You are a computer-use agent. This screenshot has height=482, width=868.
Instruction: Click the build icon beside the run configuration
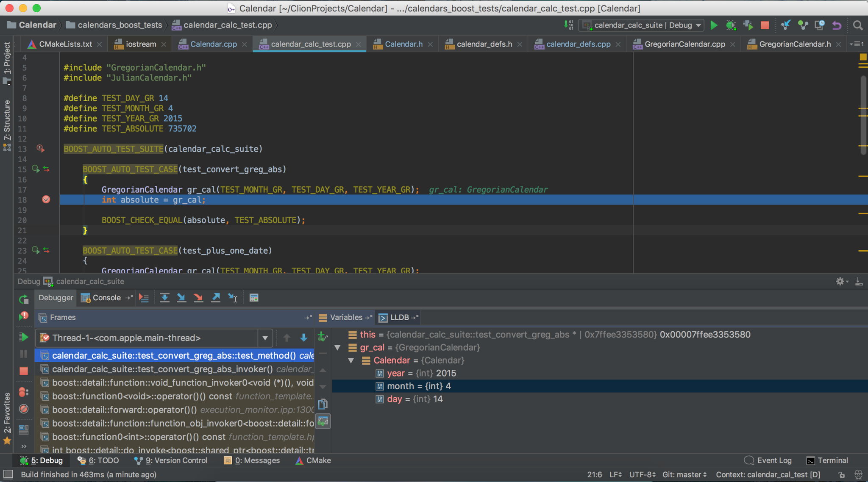[569, 25]
